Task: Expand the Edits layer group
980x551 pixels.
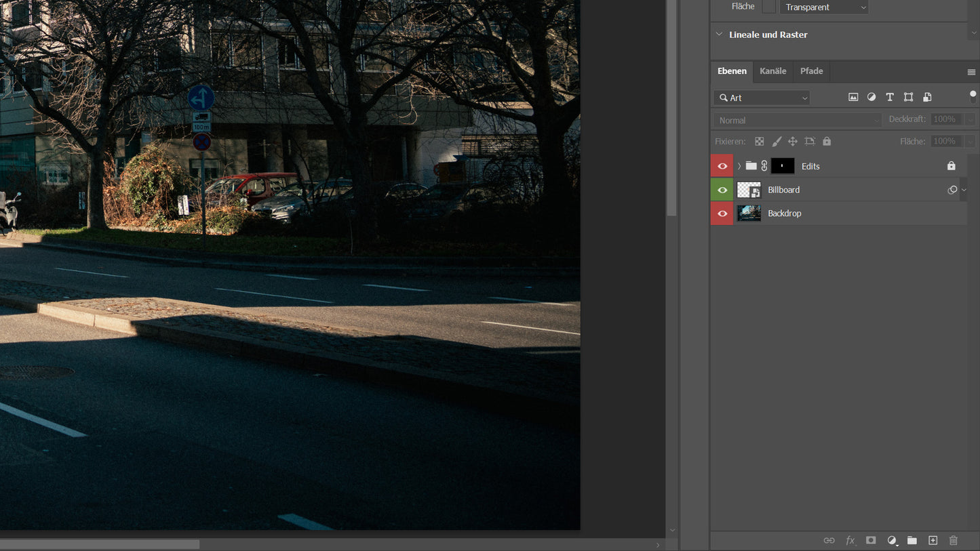Action: pos(739,166)
